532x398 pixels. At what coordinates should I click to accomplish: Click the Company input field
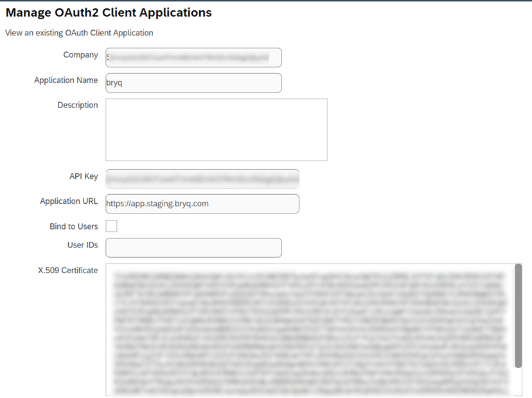point(193,57)
